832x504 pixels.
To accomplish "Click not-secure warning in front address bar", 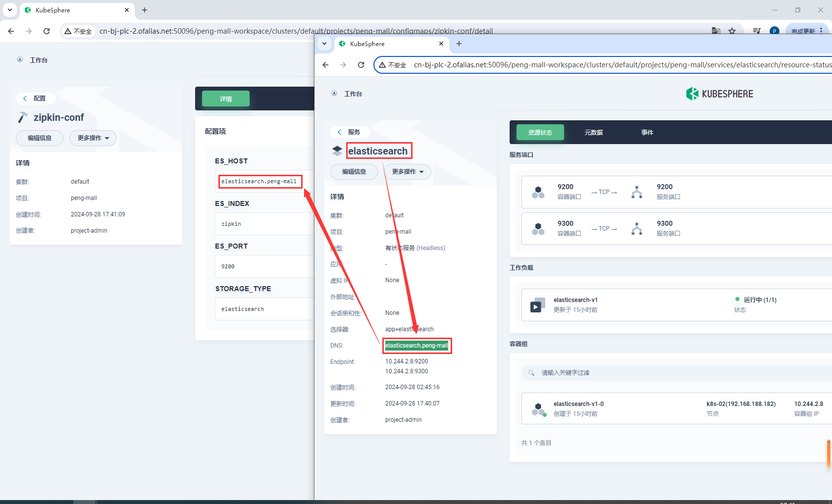I will coord(392,65).
